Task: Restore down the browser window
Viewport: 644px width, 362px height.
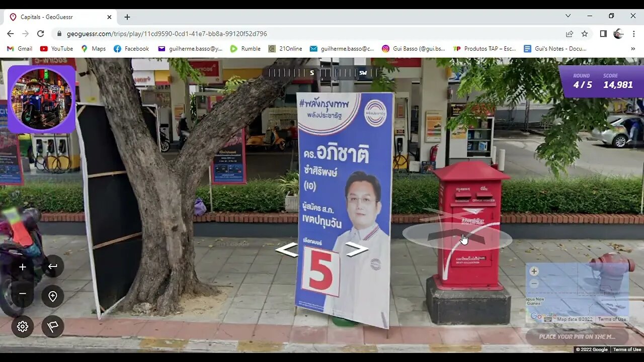Action: [611, 16]
